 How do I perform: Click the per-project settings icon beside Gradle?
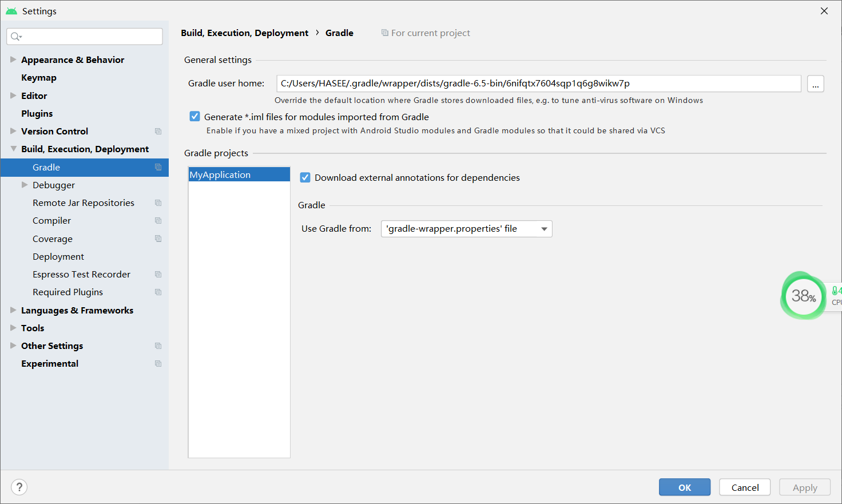point(158,167)
